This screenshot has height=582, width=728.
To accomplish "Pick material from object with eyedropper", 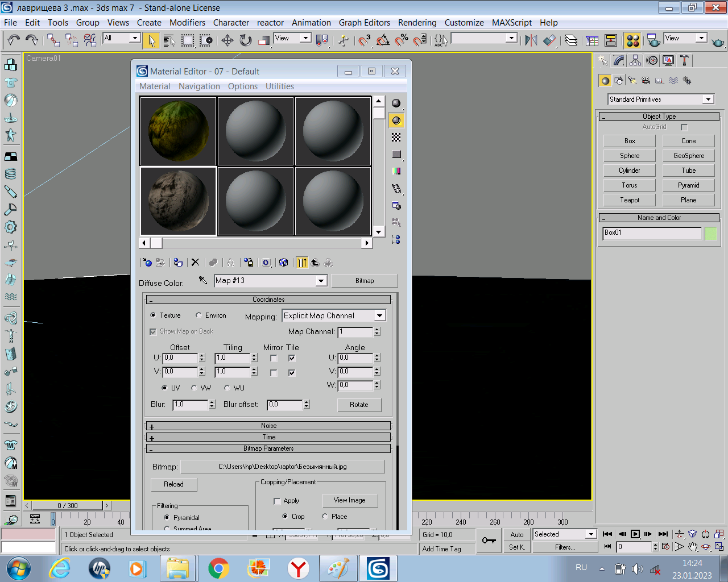I will [203, 280].
